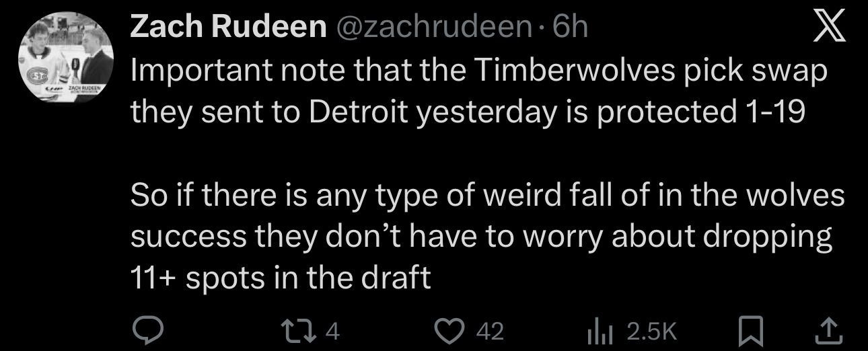Viewport: 868px width, 351px height.
Task: Click the 6h timestamp
Action: tap(569, 27)
